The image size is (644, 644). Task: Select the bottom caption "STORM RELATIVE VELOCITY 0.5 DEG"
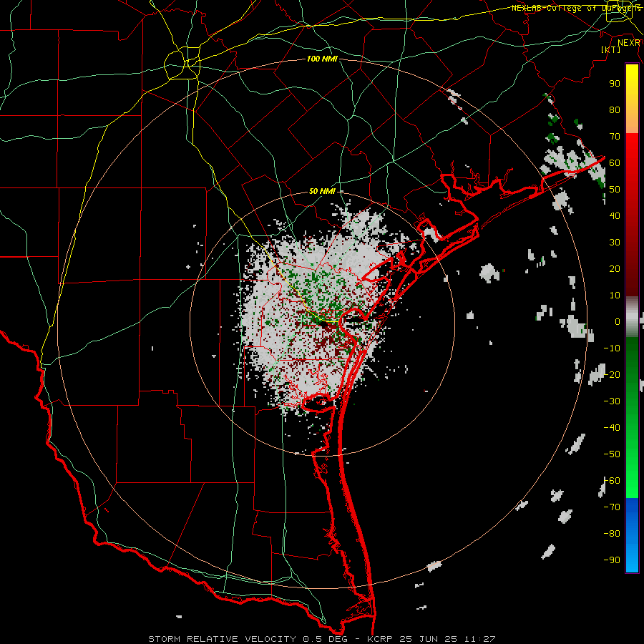pos(248,639)
